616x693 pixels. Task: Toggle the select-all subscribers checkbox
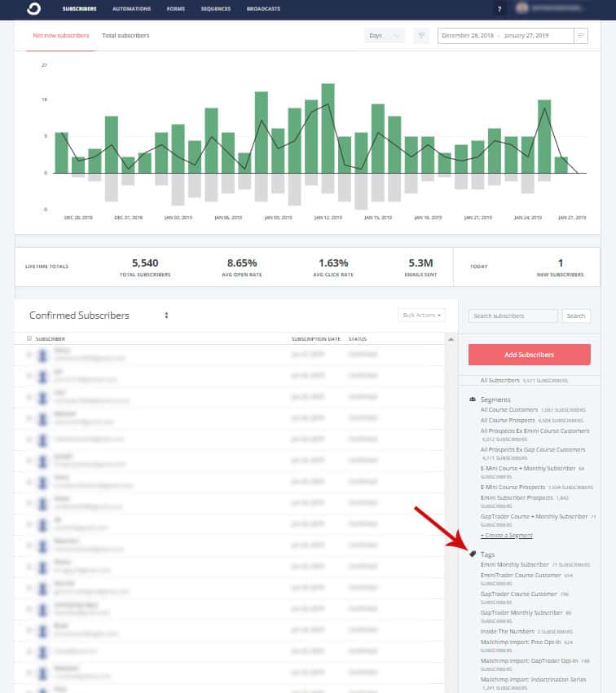coord(29,338)
